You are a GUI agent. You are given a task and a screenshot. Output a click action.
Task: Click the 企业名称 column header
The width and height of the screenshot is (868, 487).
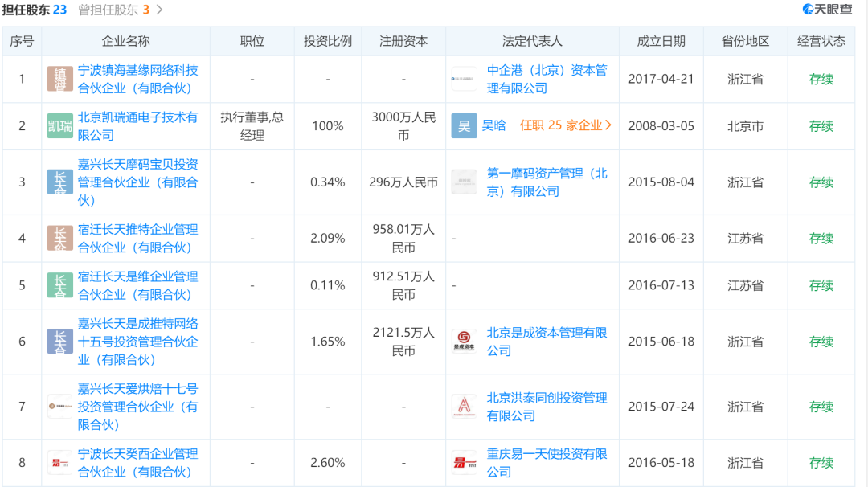coord(125,42)
